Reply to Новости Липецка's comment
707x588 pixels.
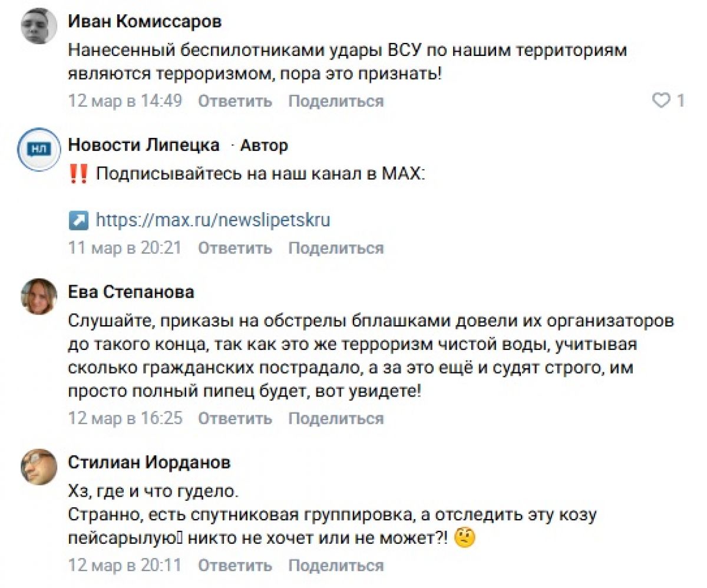pyautogui.click(x=234, y=248)
